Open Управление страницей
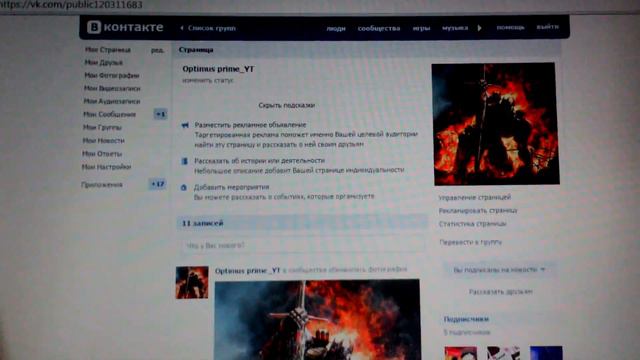The width and height of the screenshot is (640, 360). click(474, 198)
